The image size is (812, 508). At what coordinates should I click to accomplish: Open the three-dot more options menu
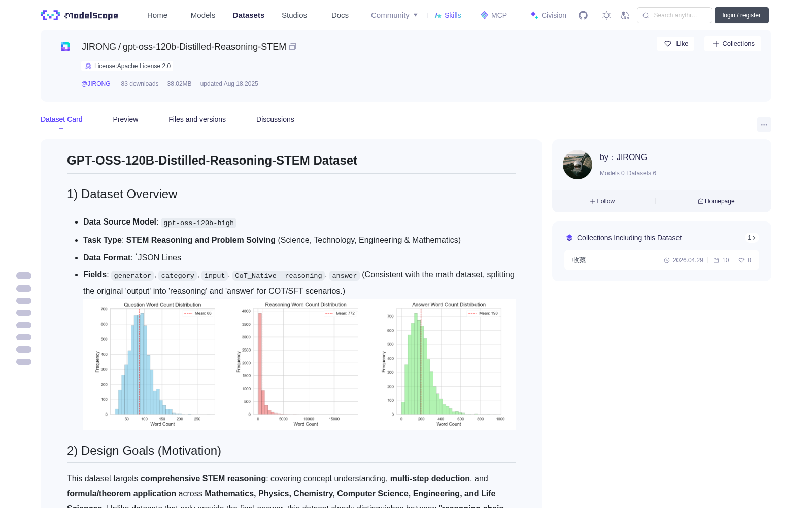coord(764,124)
